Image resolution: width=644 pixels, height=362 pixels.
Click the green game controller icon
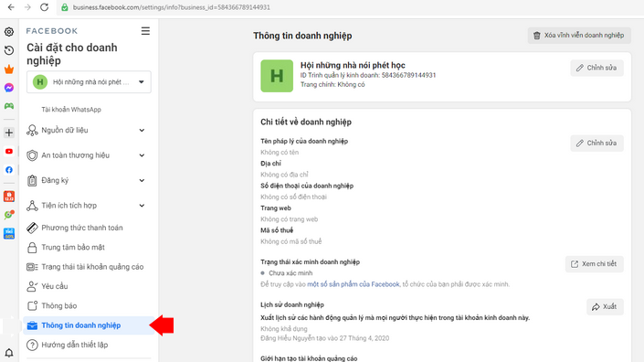(x=9, y=106)
